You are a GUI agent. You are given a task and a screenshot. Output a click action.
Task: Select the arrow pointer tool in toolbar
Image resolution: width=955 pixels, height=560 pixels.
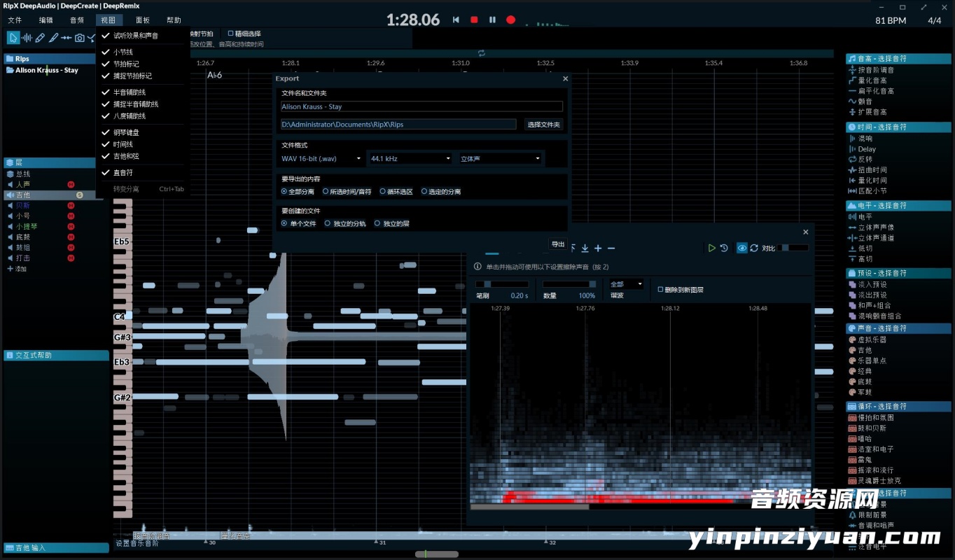click(13, 38)
